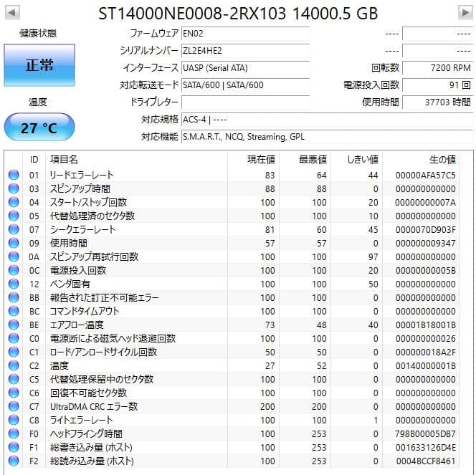
Task: Click raw value 00000AFA57C5
Action: 425,176
